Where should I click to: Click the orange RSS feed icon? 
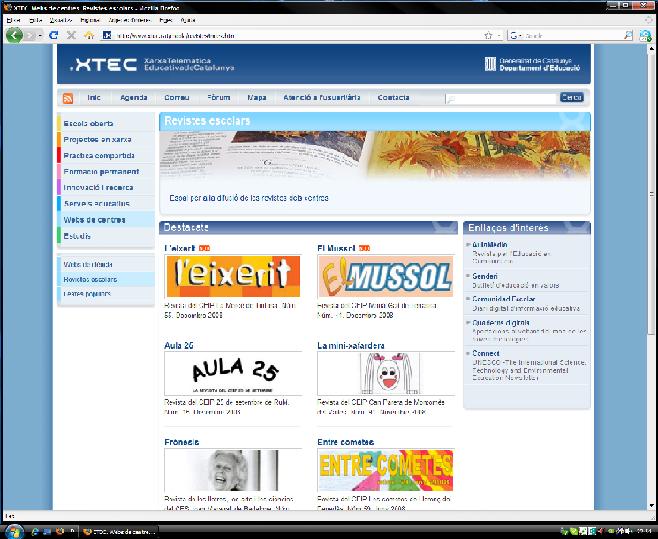click(x=68, y=98)
